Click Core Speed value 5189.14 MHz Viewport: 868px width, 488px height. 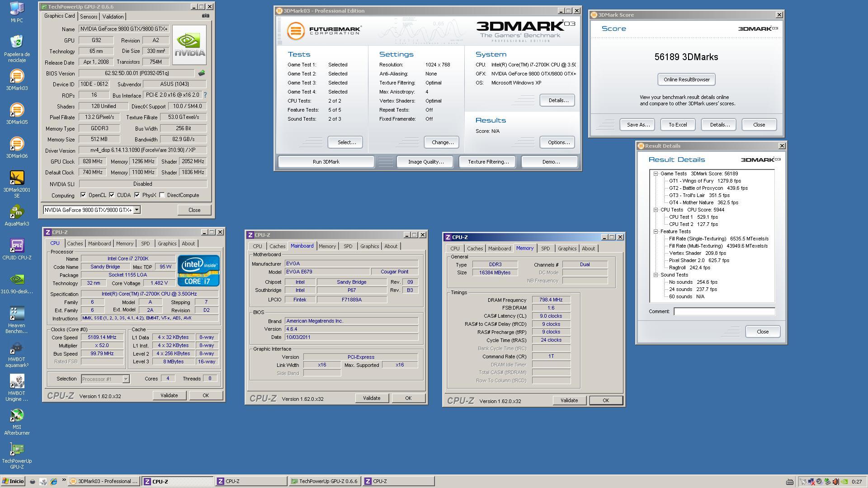103,337
